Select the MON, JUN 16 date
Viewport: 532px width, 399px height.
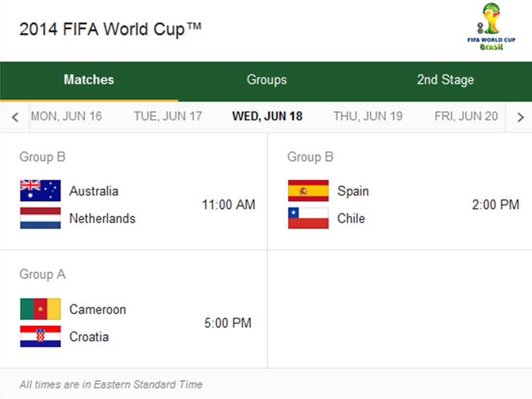[x=67, y=116]
